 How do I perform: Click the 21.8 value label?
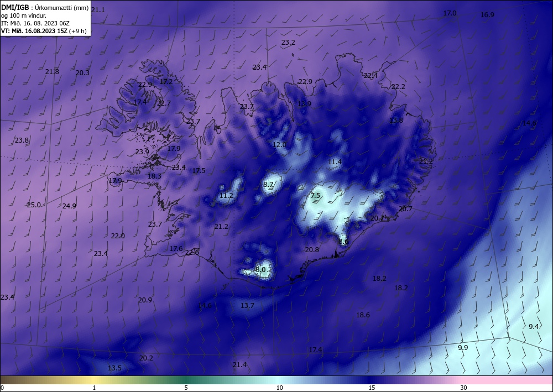[52, 71]
